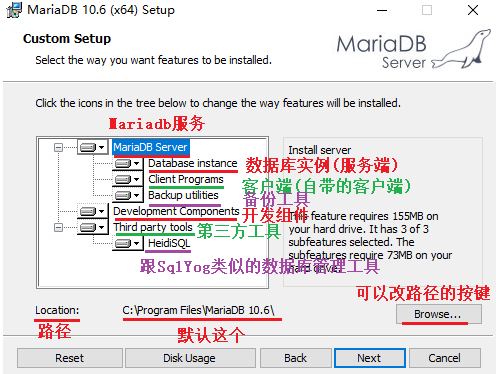The width and height of the screenshot is (496, 374).
Task: Open Client Programs feature dropdown icon
Action: [128, 179]
